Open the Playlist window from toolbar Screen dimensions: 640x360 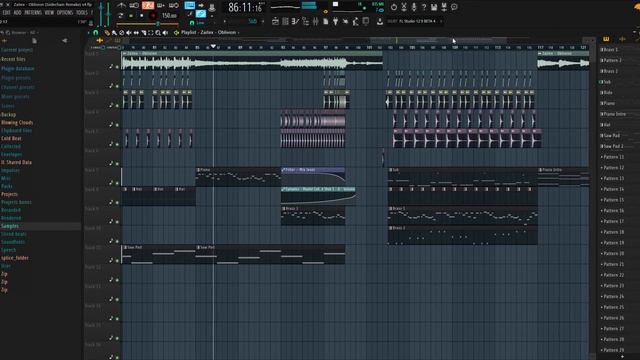275,21
